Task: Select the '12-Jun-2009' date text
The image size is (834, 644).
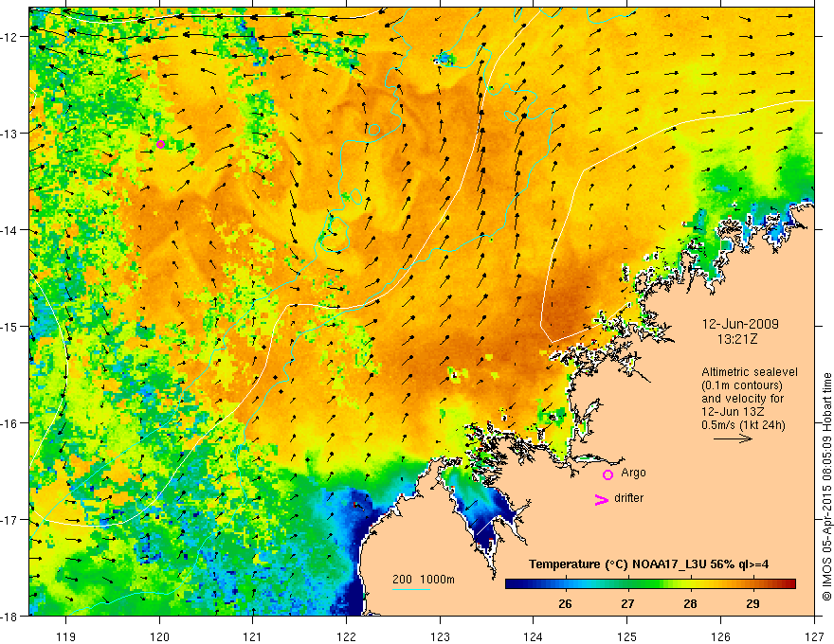Action: click(740, 324)
